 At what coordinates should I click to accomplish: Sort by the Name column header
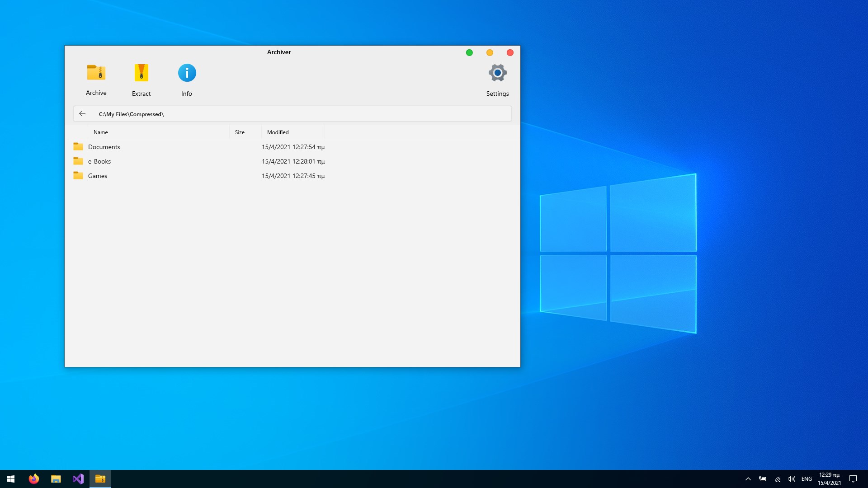pyautogui.click(x=101, y=132)
